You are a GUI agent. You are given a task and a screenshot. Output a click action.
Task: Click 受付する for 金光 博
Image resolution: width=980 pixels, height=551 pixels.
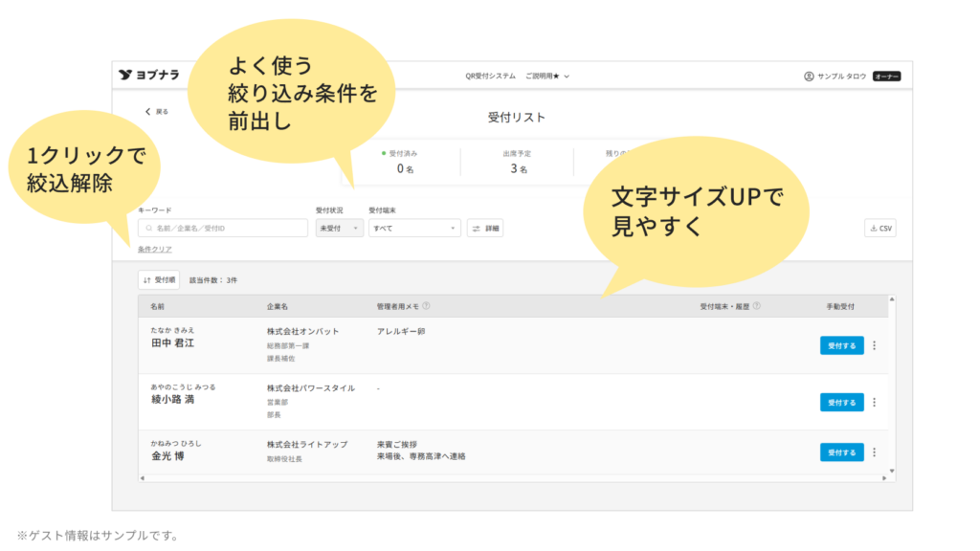(x=842, y=452)
